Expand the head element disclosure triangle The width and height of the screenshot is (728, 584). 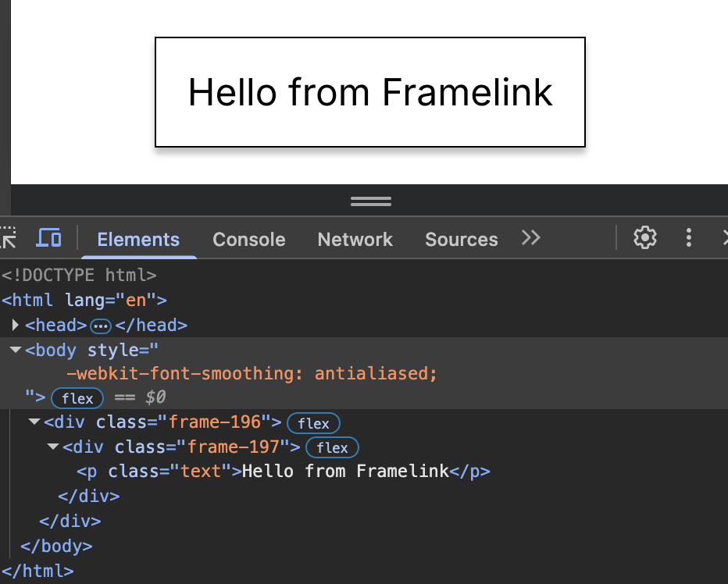click(x=16, y=325)
